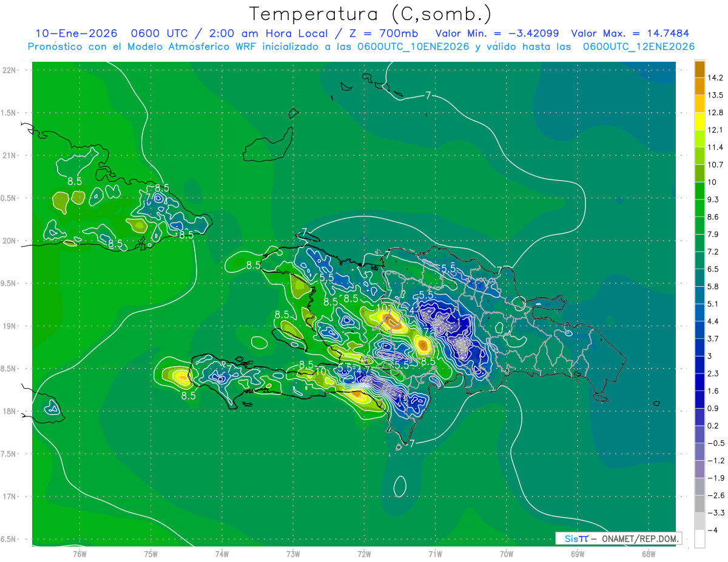
Task: Click the colorbar label '-2.6'
Action: (x=715, y=495)
